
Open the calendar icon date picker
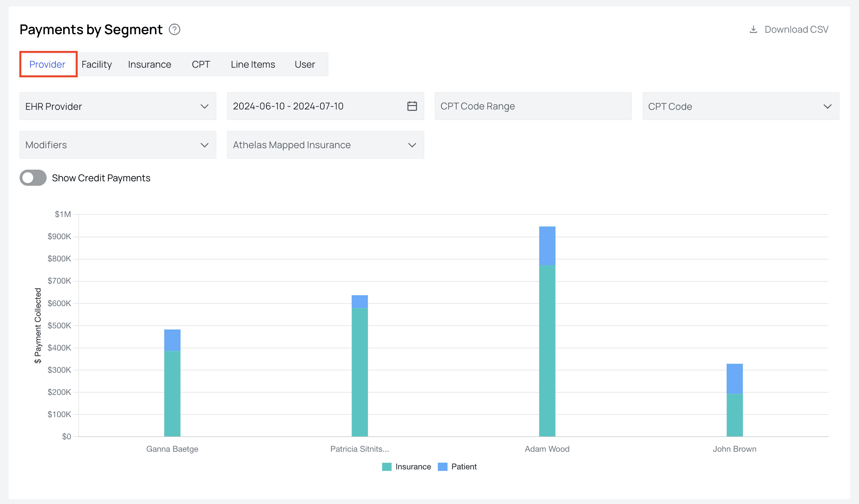point(412,106)
